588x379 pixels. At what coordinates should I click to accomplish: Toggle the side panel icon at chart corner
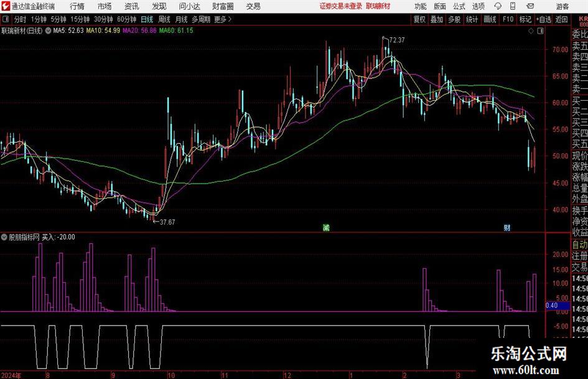tap(540, 31)
